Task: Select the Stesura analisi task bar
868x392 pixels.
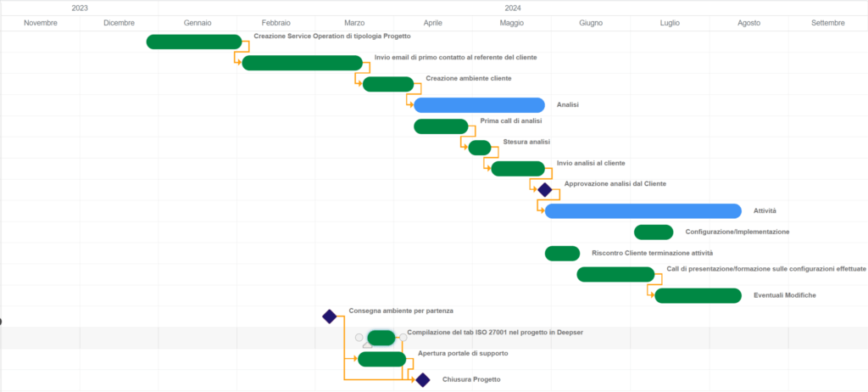Action: tap(480, 148)
